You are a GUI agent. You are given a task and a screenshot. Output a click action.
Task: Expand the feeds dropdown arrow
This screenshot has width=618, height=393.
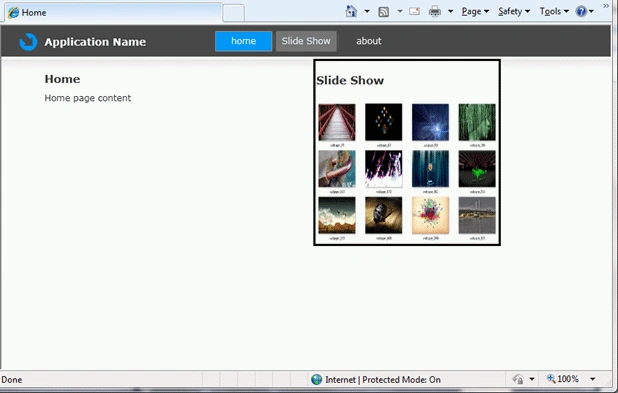click(x=400, y=11)
